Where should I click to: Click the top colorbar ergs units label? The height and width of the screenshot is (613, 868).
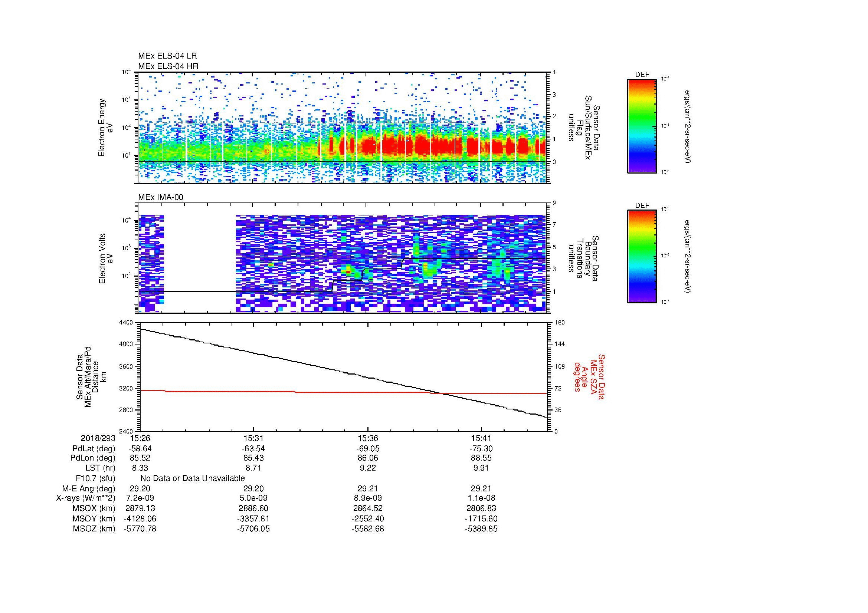pyautogui.click(x=688, y=126)
